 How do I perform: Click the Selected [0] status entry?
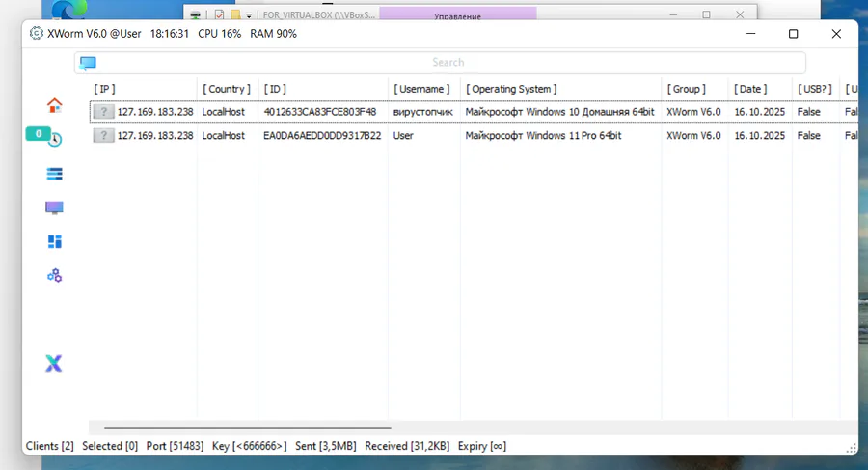(x=110, y=446)
